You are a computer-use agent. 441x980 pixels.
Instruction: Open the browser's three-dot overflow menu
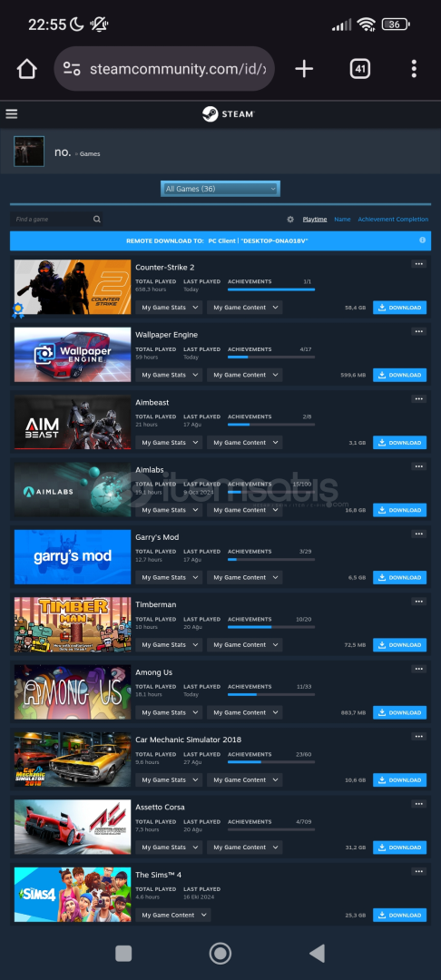pos(414,69)
